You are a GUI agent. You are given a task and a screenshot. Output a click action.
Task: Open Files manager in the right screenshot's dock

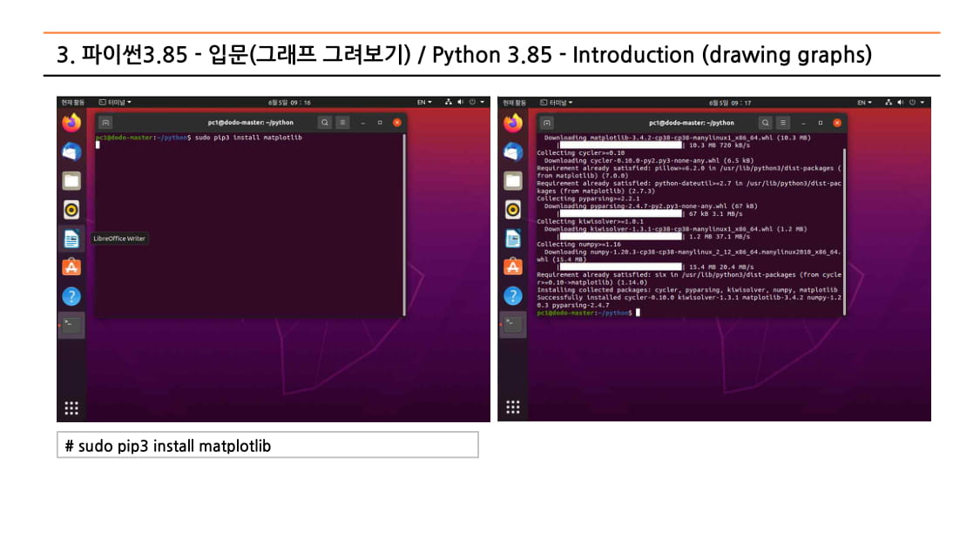pos(513,181)
